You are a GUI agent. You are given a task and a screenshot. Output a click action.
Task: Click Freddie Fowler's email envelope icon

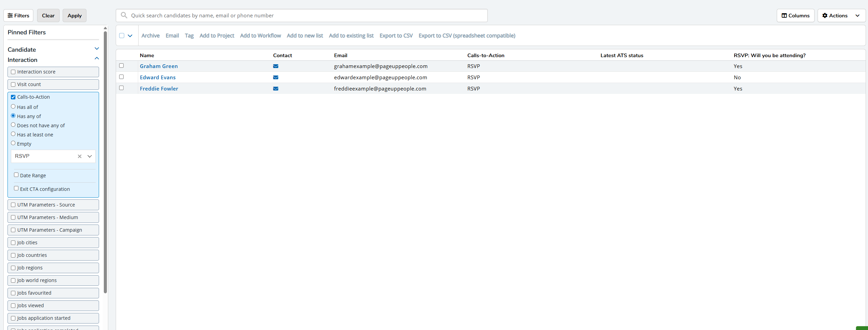[276, 89]
